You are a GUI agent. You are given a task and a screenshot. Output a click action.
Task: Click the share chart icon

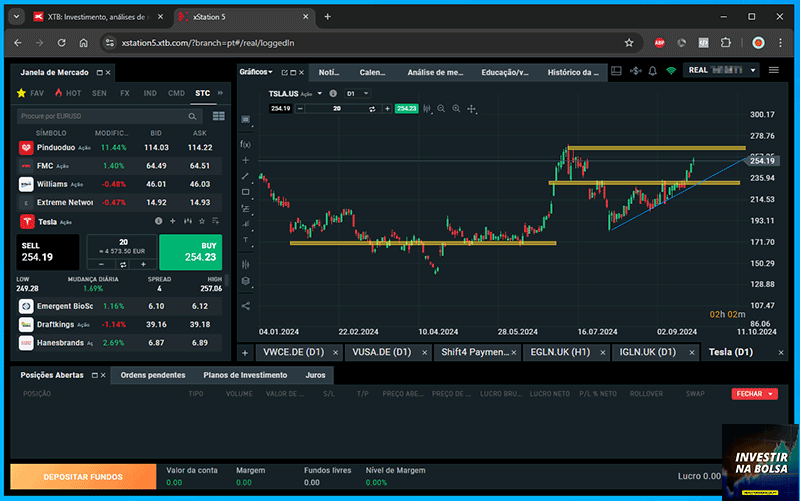(x=245, y=306)
